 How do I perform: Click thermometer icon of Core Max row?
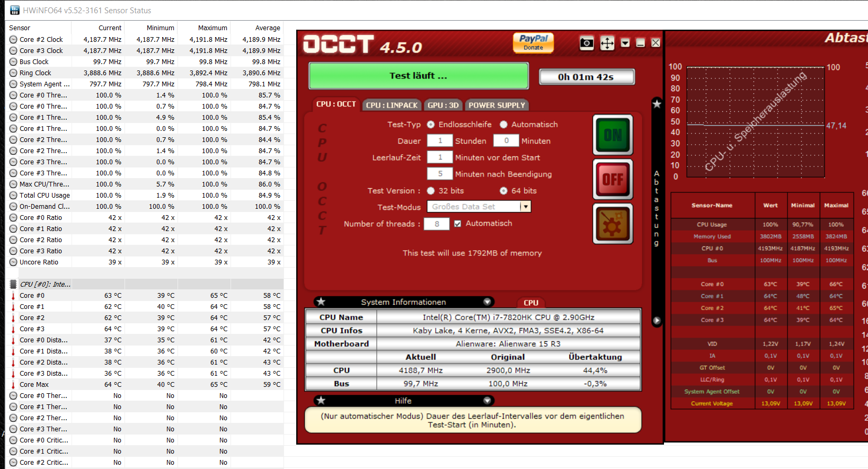tap(13, 384)
